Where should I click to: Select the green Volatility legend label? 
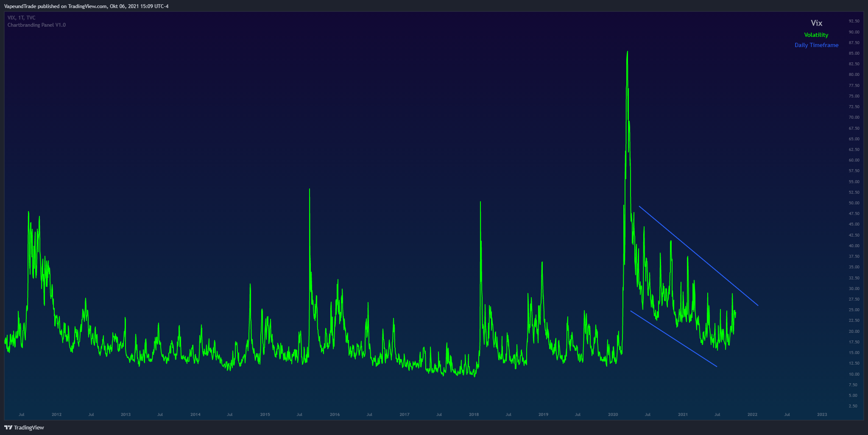click(816, 35)
